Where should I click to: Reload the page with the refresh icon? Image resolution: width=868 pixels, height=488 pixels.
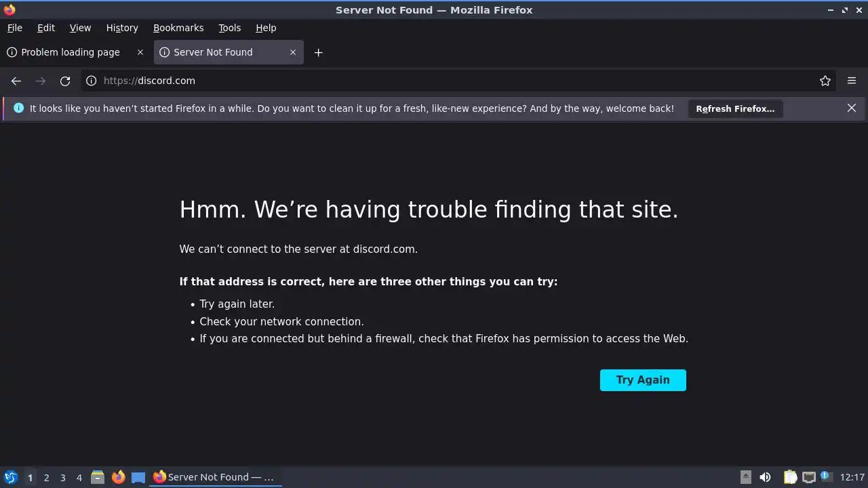[x=65, y=81]
